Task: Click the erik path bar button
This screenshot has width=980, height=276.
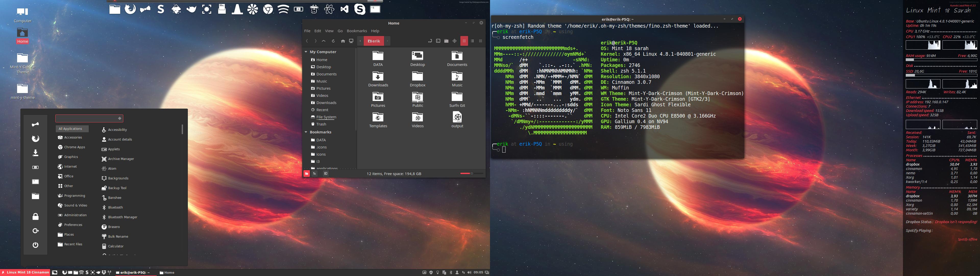Action: (x=374, y=41)
